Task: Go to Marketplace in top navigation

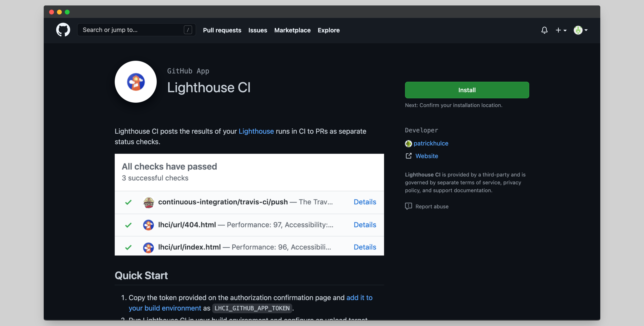Action: click(292, 30)
